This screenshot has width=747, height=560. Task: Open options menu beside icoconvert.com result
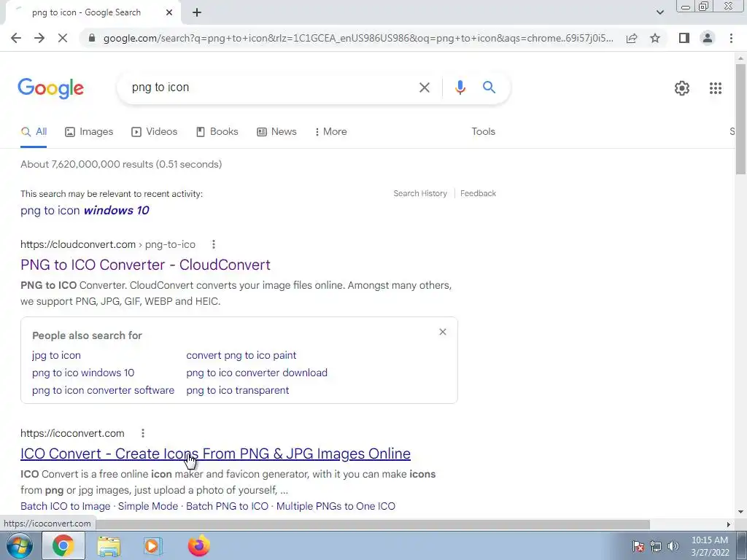142,433
